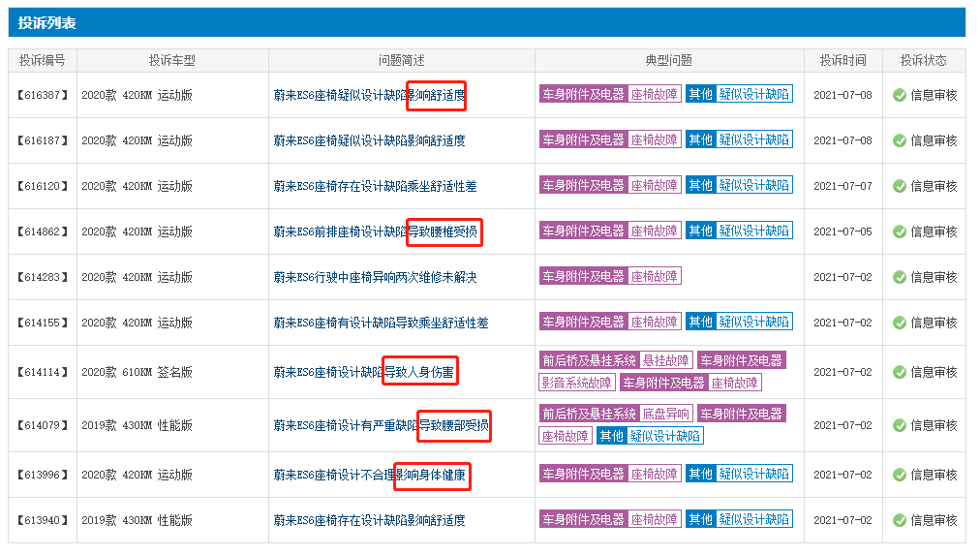This screenshot has height=555, width=980.
Task: Click 疑似设计缺陷 tag in row 614155
Action: click(x=753, y=322)
